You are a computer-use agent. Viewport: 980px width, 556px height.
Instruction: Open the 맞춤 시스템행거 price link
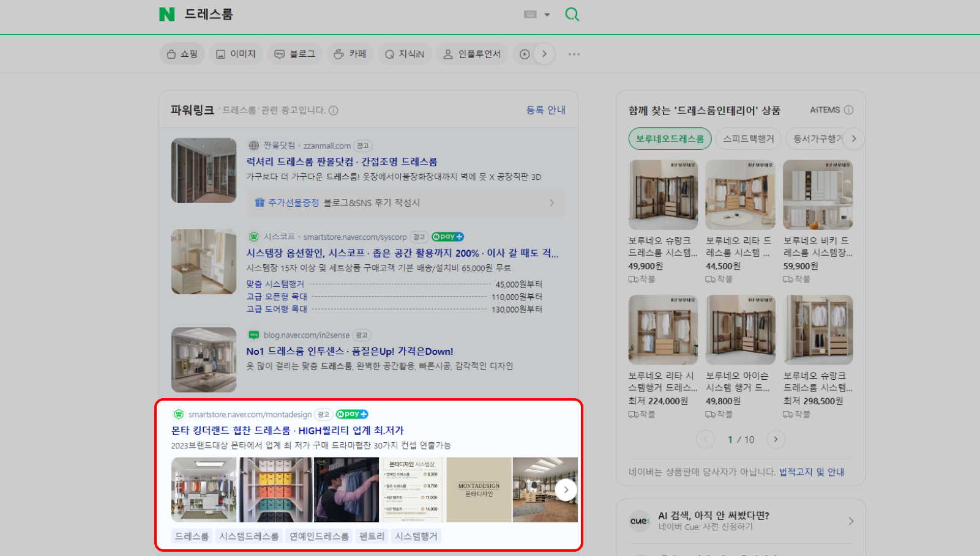click(x=275, y=284)
